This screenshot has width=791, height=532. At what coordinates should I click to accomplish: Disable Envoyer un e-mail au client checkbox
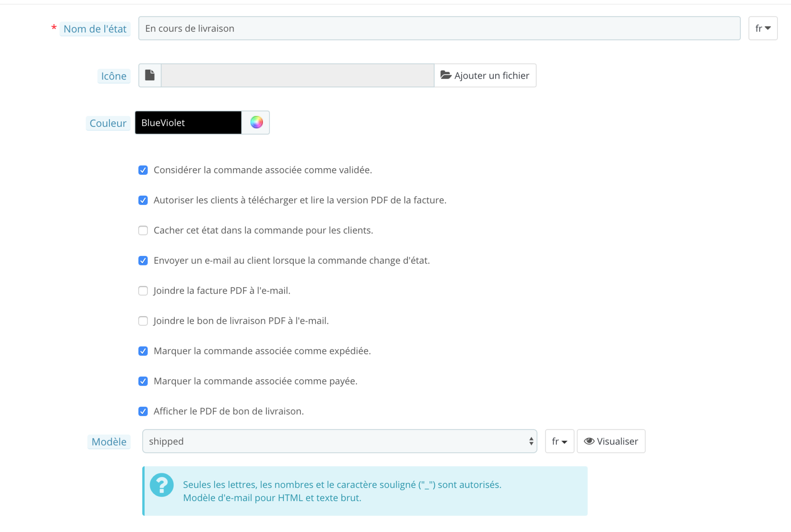(x=143, y=260)
